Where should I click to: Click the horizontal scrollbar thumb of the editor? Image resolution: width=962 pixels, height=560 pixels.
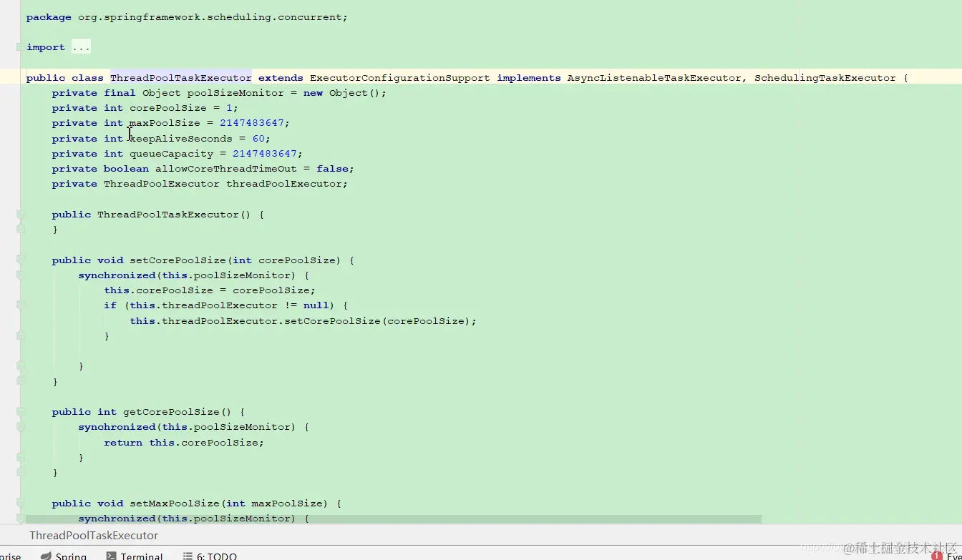(394, 519)
